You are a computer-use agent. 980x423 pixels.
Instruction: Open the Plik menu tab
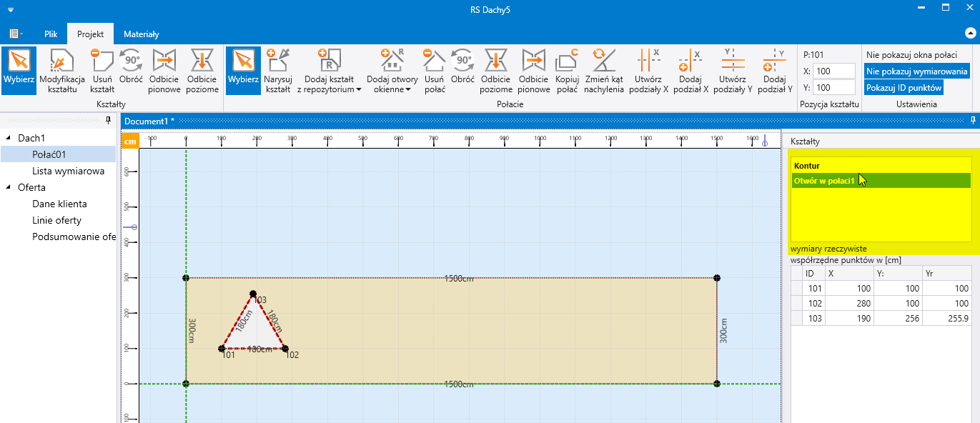pyautogui.click(x=51, y=34)
